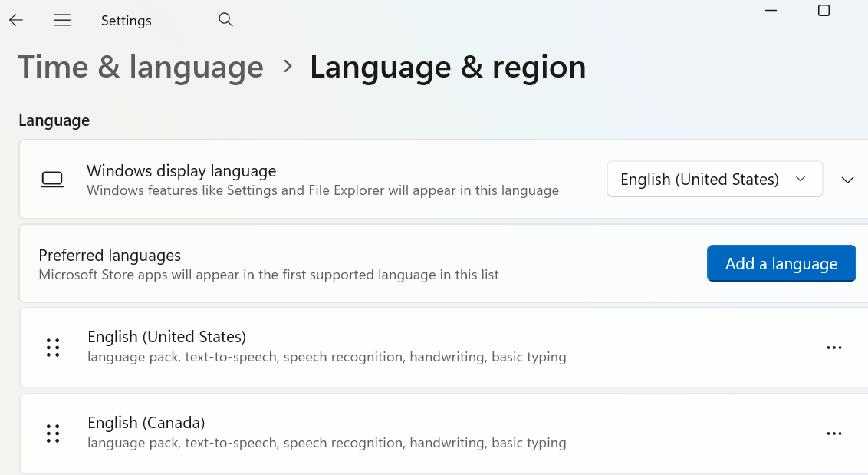Click the Language & region page title
This screenshot has width=868, height=475.
[x=448, y=68]
